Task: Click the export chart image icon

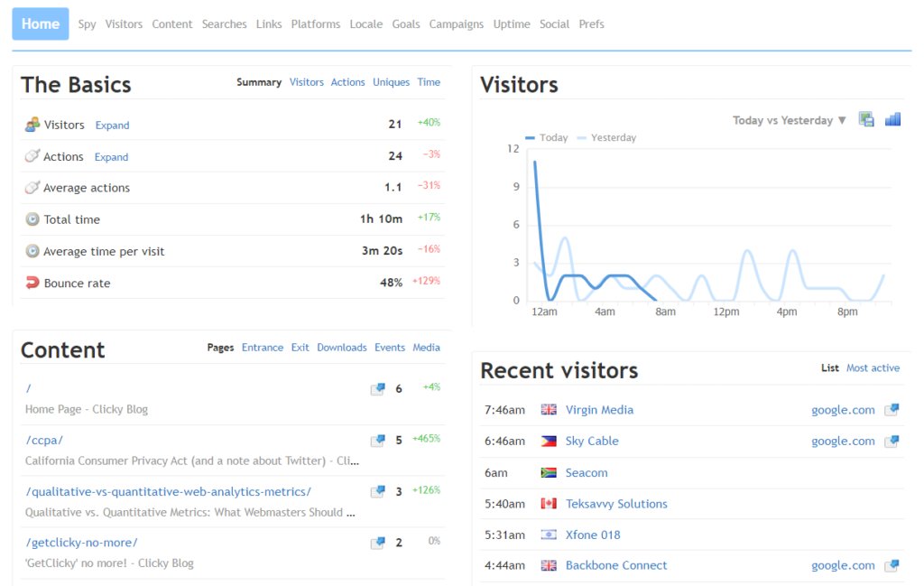Action: click(x=866, y=118)
